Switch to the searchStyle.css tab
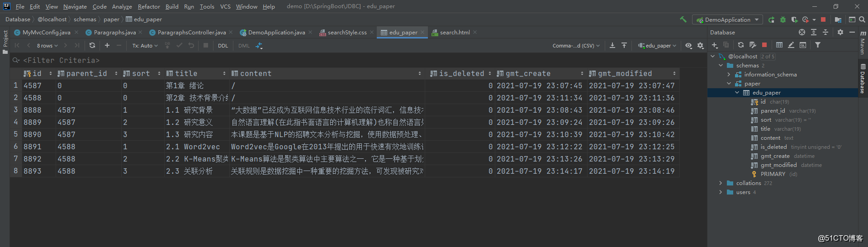The width and height of the screenshot is (868, 247). pos(347,32)
